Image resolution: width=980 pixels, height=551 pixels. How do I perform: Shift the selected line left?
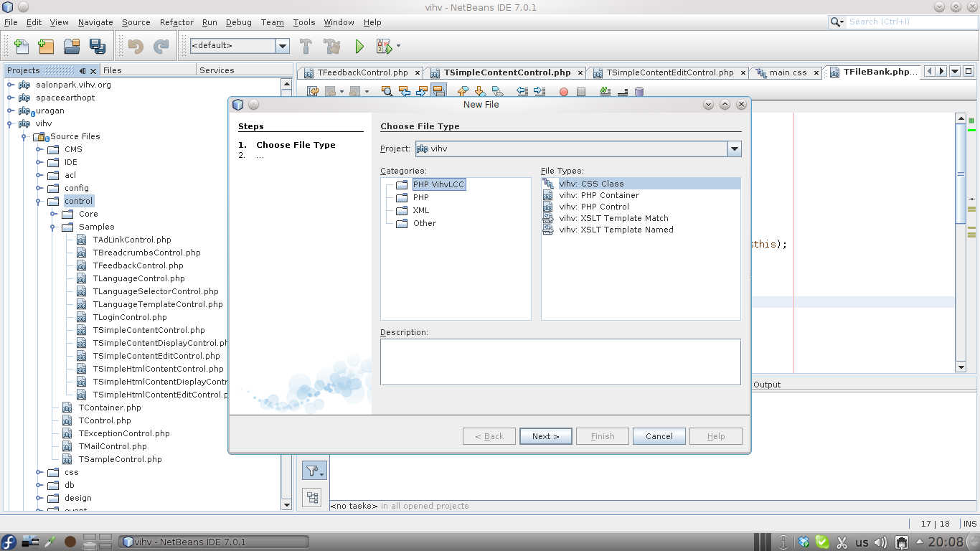pyautogui.click(x=521, y=92)
